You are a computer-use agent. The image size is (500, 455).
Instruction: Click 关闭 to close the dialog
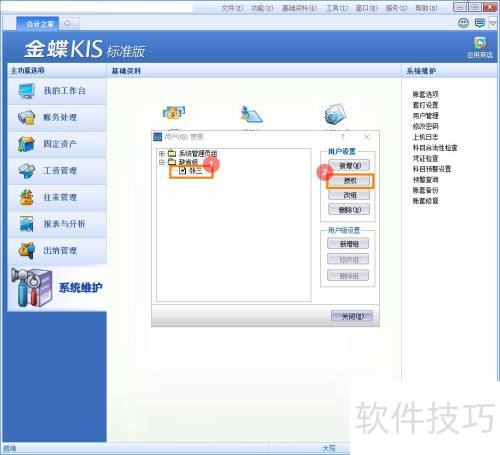[x=352, y=316]
